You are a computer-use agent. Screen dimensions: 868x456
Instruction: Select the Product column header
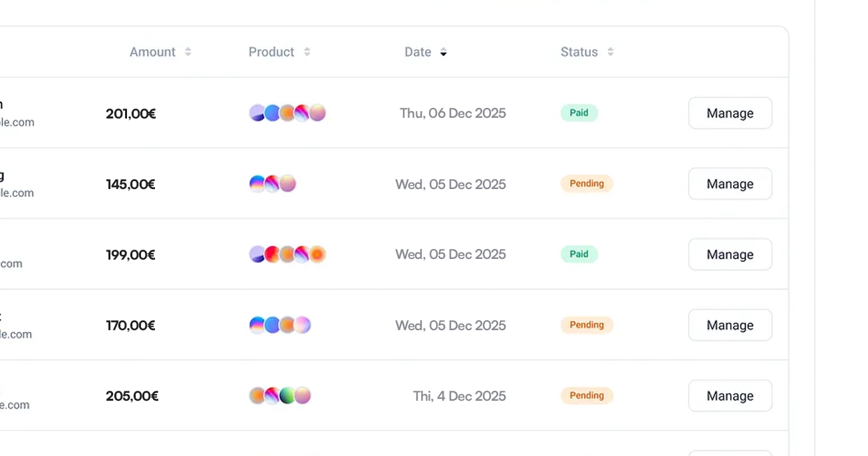click(271, 52)
